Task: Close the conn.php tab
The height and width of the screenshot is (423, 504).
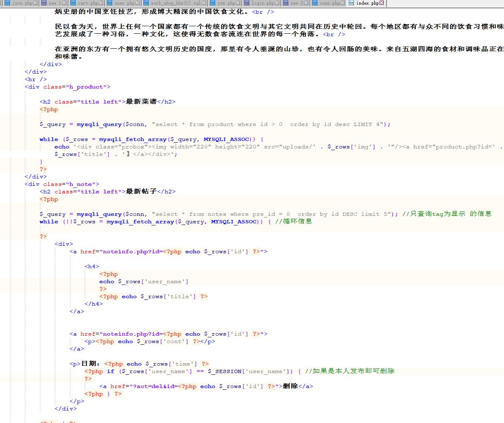Action: coord(342,3)
